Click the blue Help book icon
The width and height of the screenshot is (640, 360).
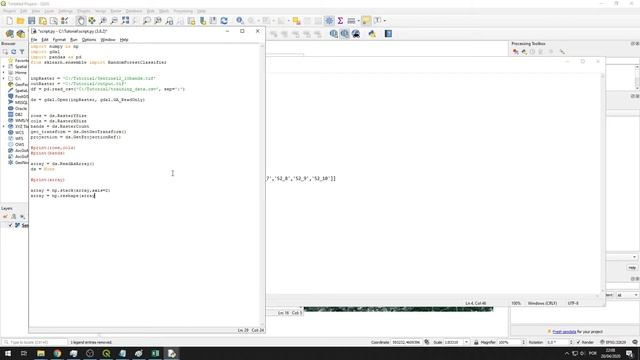(388, 34)
